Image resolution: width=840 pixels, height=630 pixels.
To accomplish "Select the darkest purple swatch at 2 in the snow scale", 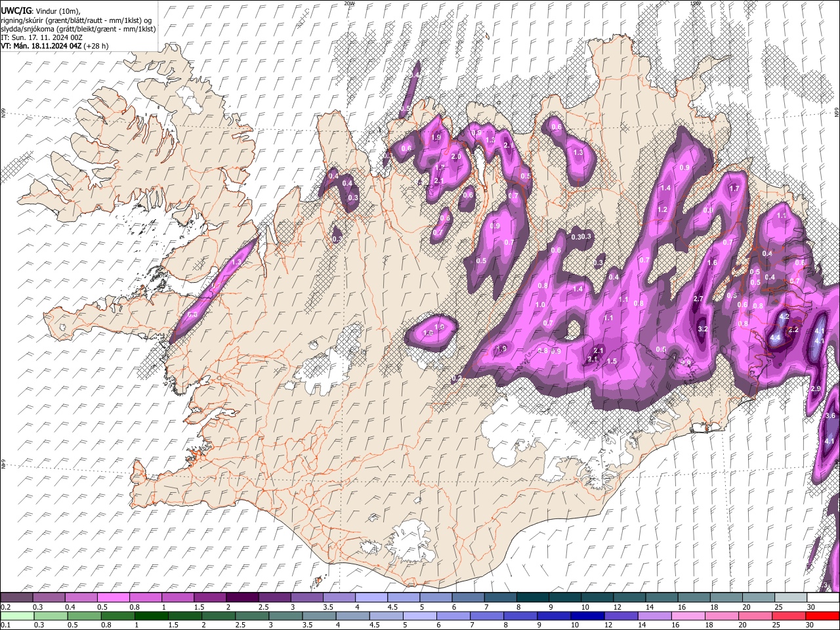I will click(241, 598).
